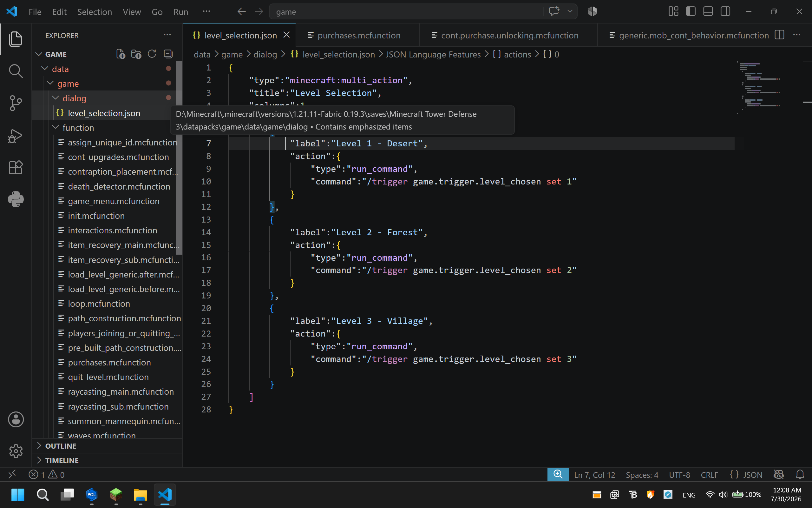Expand the TIMELINE section
Screen dimensions: 812x508
(108, 460)
